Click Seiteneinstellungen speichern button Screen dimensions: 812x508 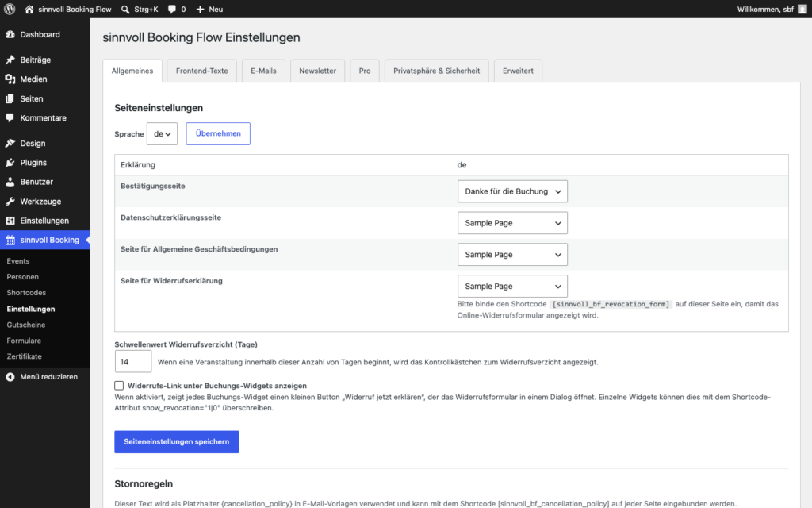point(177,441)
